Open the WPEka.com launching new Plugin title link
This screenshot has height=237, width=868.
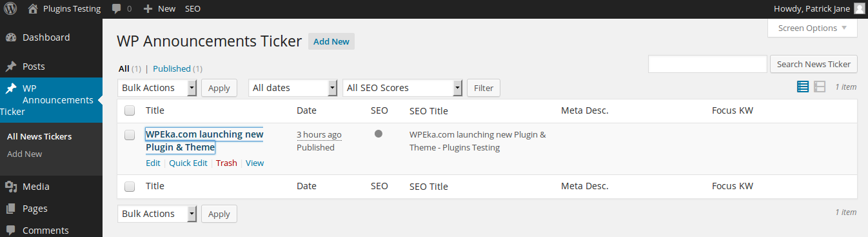click(x=204, y=141)
